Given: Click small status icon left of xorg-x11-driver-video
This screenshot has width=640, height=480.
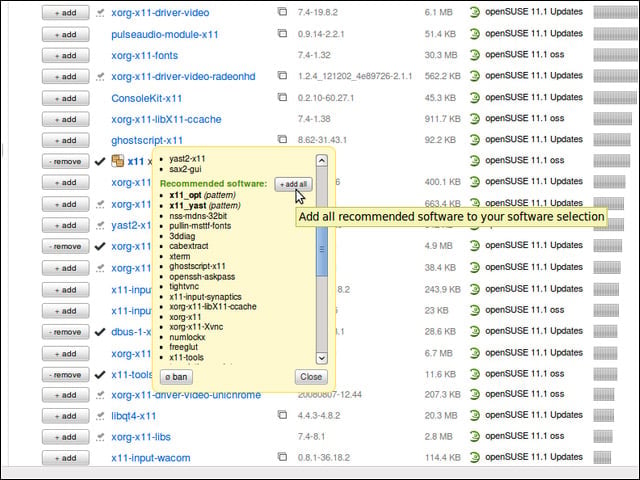Looking at the screenshot, I should coord(100,13).
